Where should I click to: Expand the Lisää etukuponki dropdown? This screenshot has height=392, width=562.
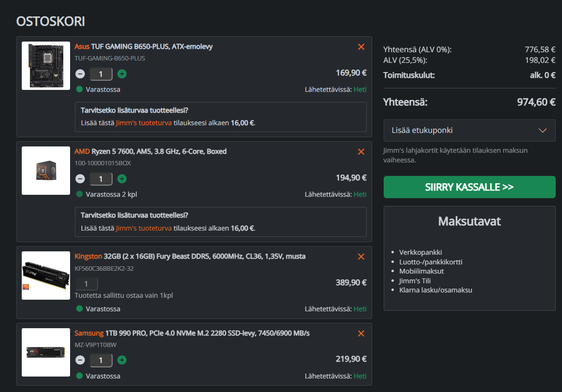tap(470, 131)
